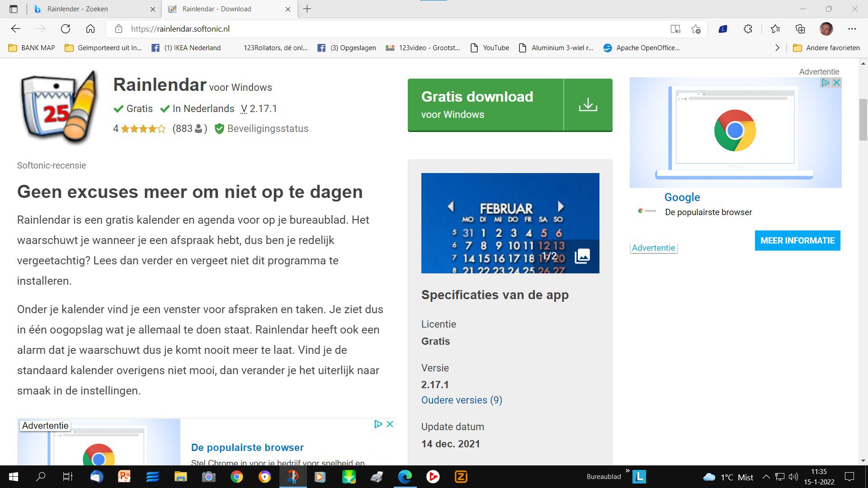
Task: Open the YouTube bookmark
Action: (x=490, y=48)
